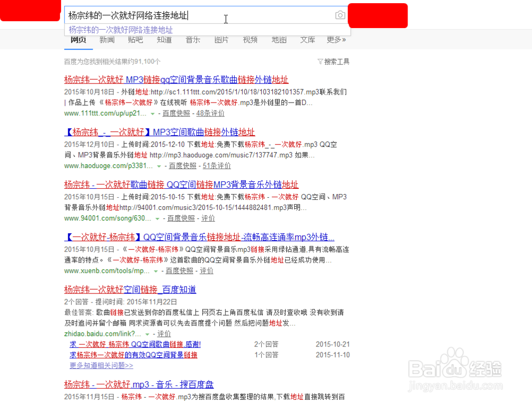This screenshot has width=532, height=404.
Task: Switch to the 新闻 tab
Action: (x=107, y=40)
